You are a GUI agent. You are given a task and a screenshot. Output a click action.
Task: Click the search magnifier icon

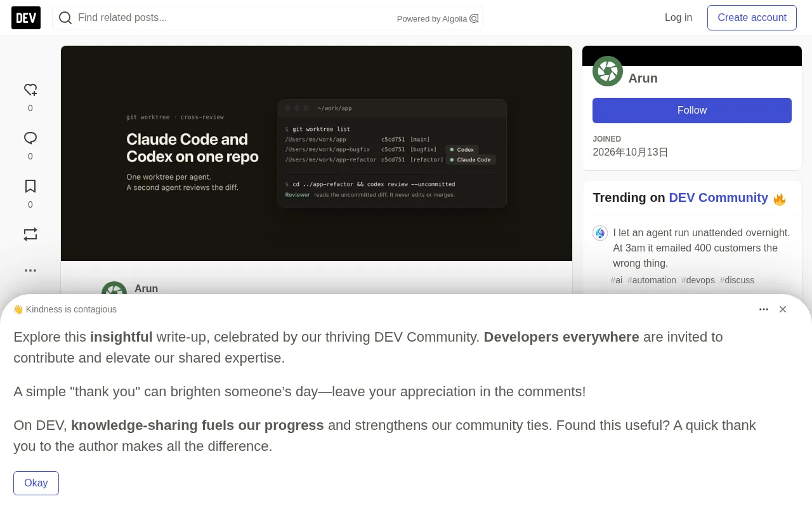click(65, 18)
